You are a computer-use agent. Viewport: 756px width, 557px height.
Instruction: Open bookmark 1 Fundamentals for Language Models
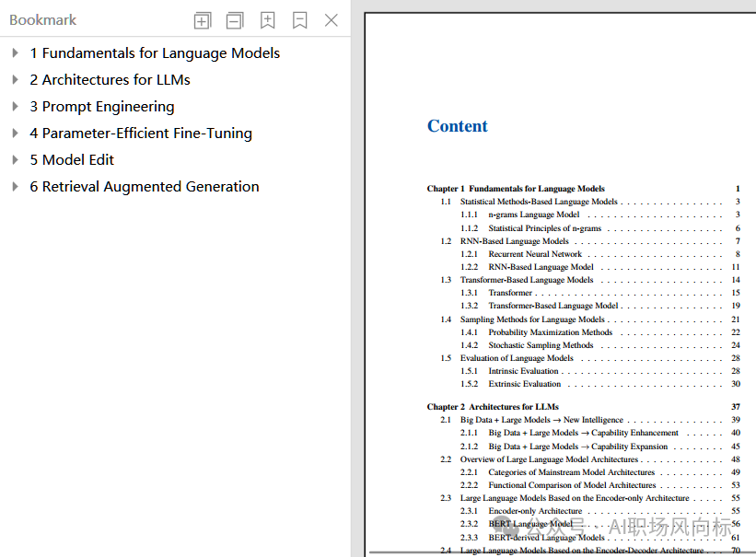155,53
